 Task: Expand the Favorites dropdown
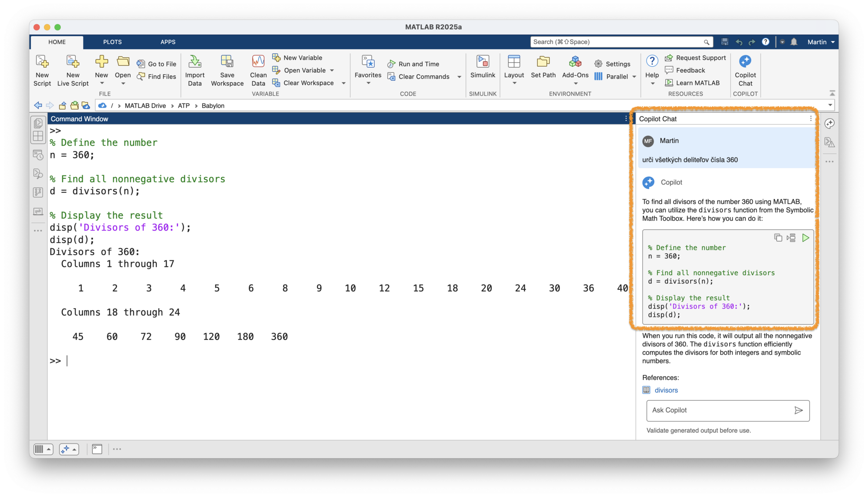[x=368, y=83]
